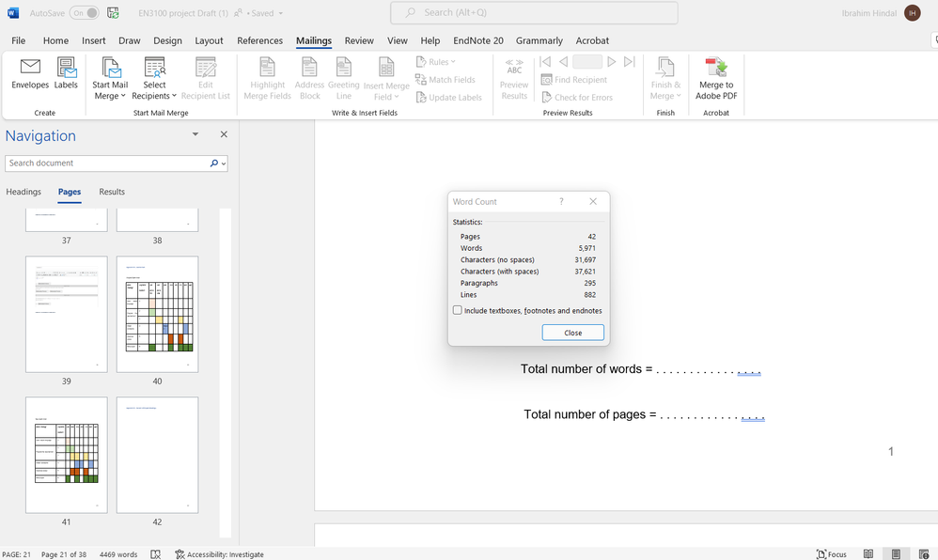Click Close button in Word Count dialog
This screenshot has width=938, height=560.
point(572,333)
